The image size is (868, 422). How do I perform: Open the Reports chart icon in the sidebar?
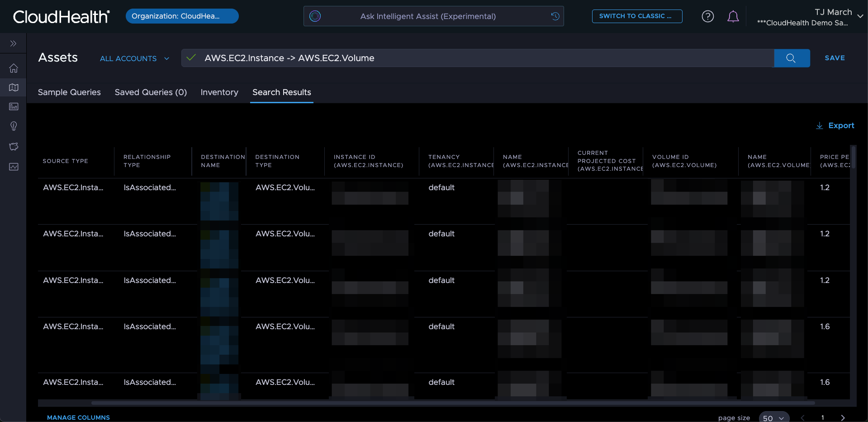14,106
